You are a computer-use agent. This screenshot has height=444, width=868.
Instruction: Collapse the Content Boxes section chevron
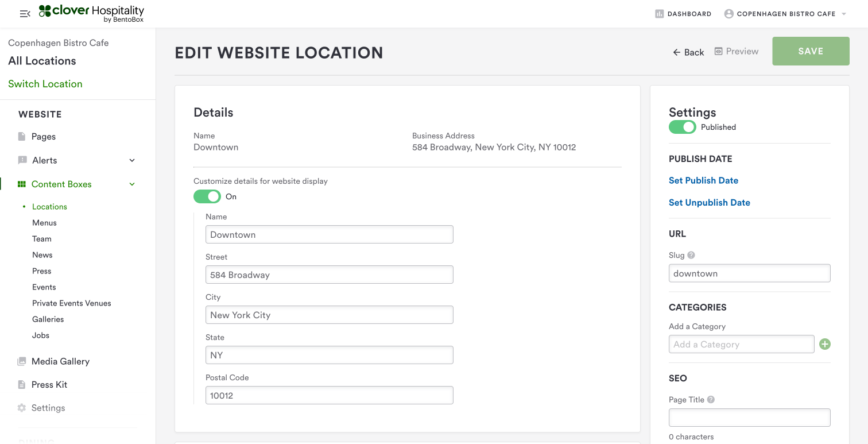tap(132, 184)
